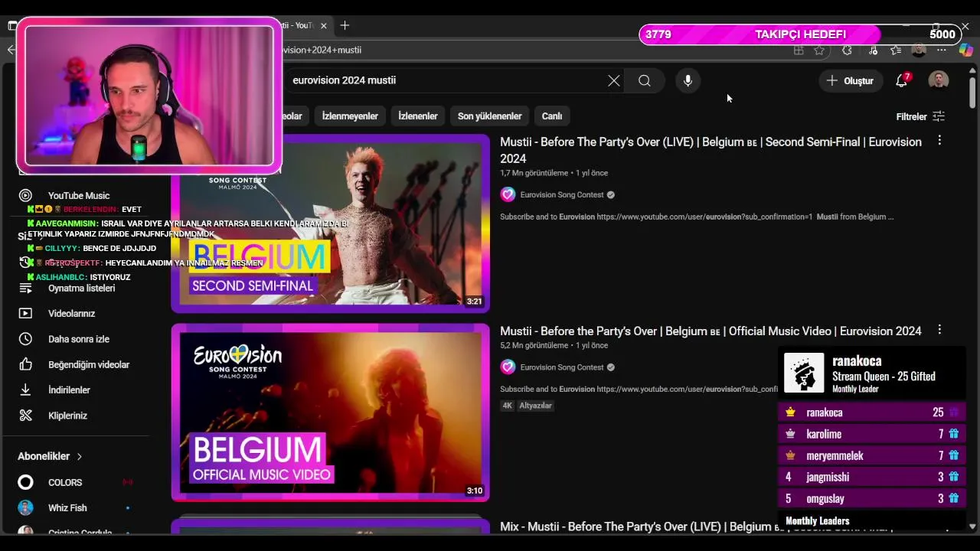Click the Eurovision channel avatar of second result
The height and width of the screenshot is (551, 980).
508,367
